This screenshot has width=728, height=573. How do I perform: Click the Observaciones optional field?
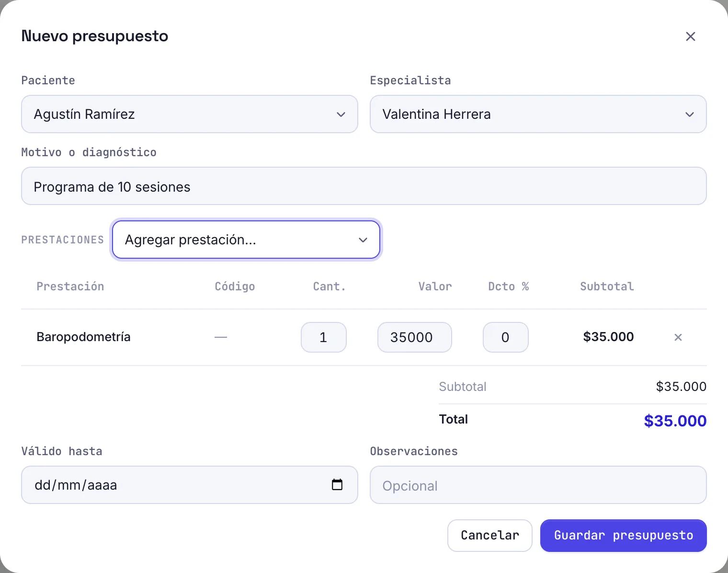[538, 485]
